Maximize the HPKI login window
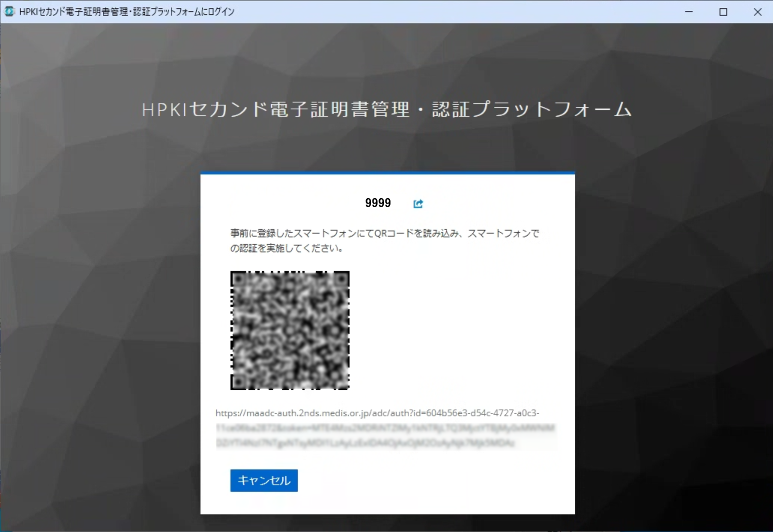Screen dimensions: 773x532 click(723, 12)
